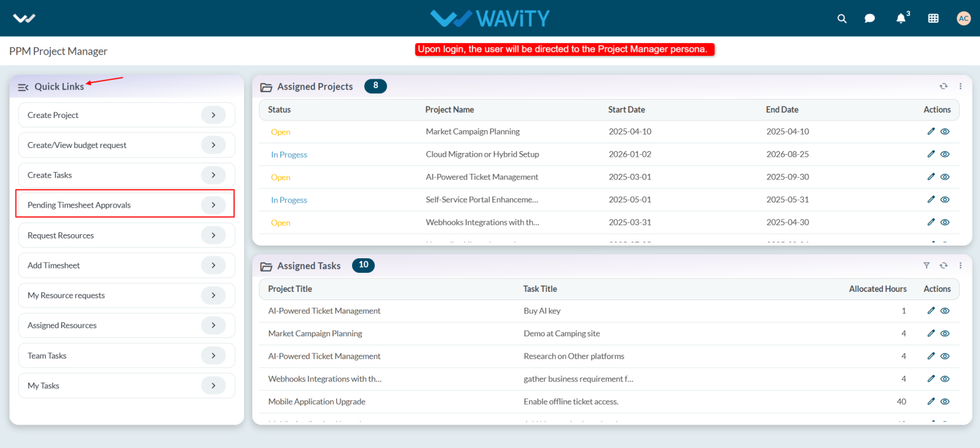980x448 pixels.
Task: Open Pending Timesheet Approvals chevron
Action: [x=213, y=205]
